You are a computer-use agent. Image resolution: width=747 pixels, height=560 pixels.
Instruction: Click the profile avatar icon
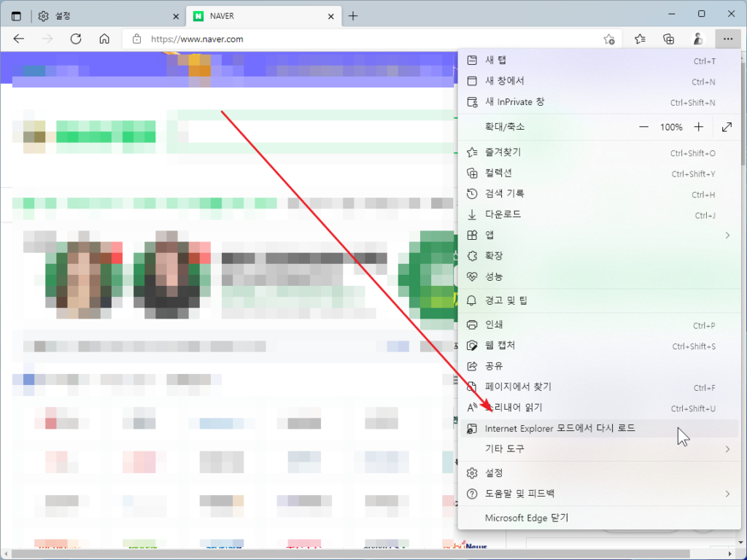coord(697,39)
